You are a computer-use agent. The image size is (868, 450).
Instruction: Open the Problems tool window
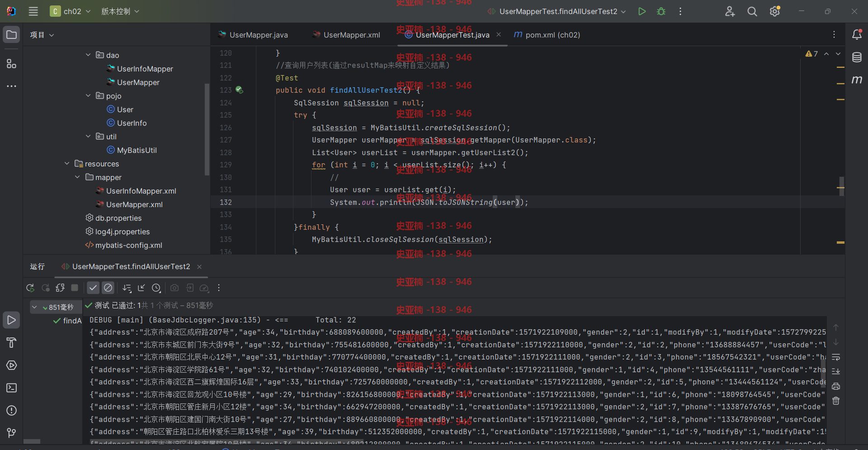click(x=12, y=410)
